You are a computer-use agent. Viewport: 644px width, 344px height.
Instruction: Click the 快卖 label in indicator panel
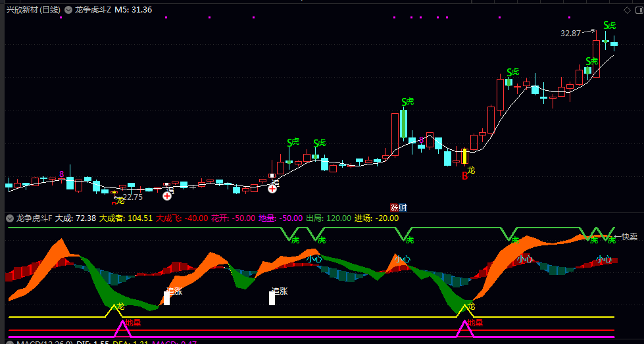pos(629,237)
